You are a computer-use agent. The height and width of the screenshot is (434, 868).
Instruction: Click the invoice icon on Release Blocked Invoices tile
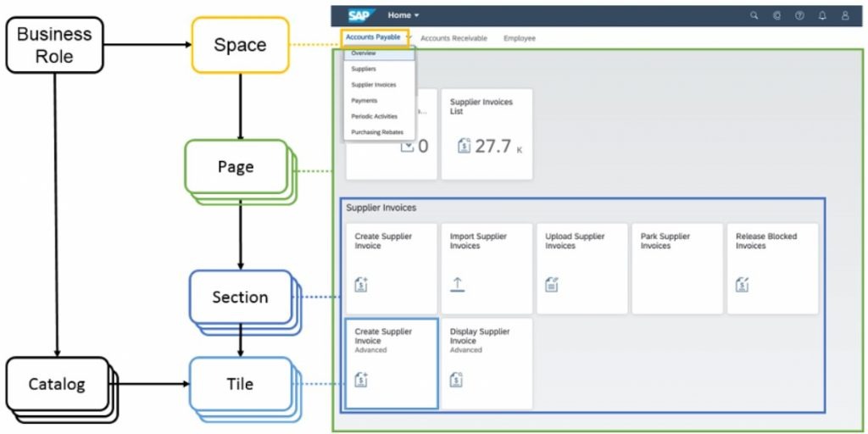743,285
